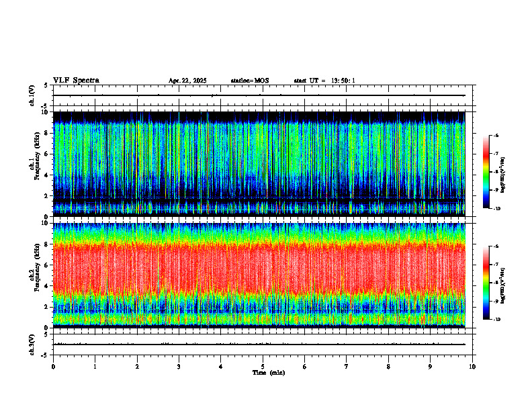Select the "start UT = 13:50:1" text

point(324,81)
